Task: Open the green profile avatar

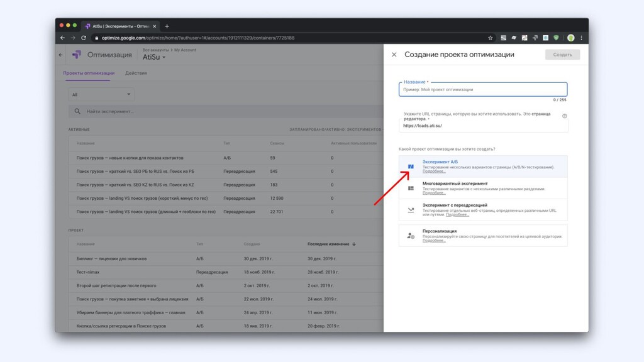Action: (571, 38)
